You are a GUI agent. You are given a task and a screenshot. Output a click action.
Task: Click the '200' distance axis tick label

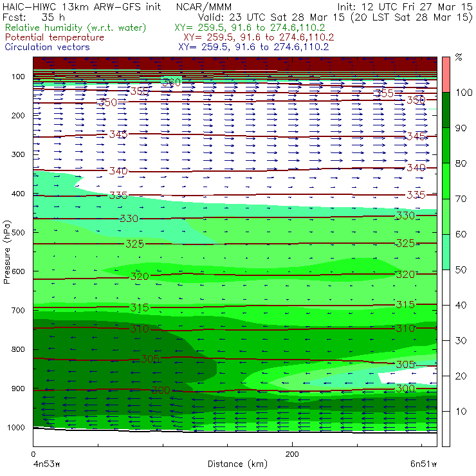point(292,454)
